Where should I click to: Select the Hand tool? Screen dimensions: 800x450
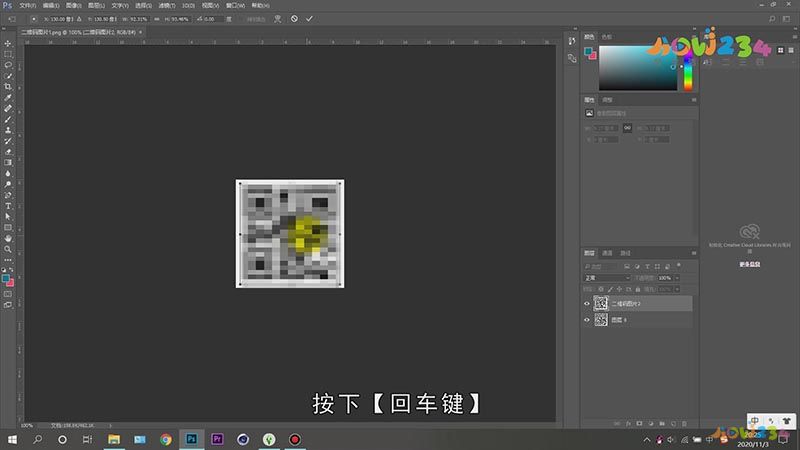click(x=8, y=238)
